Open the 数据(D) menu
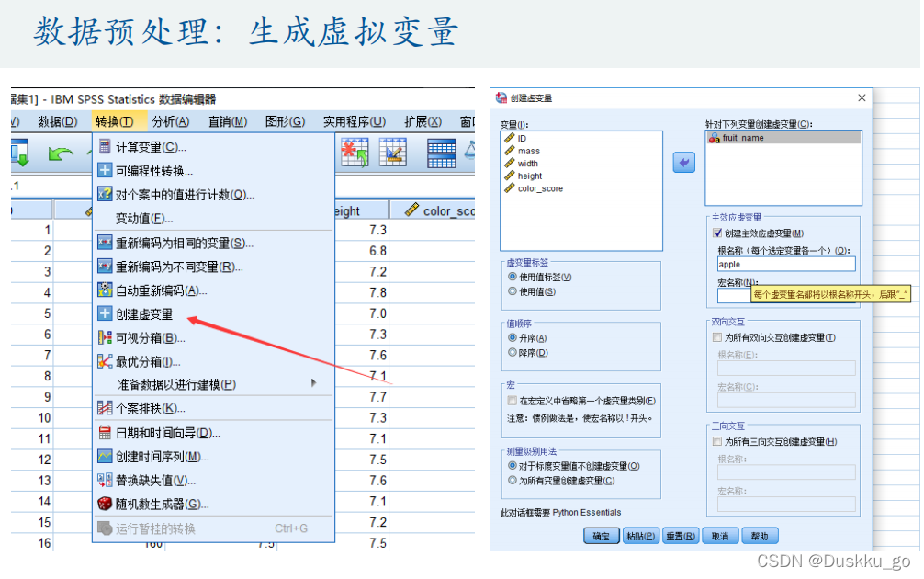The height and width of the screenshot is (579, 924). tap(58, 121)
